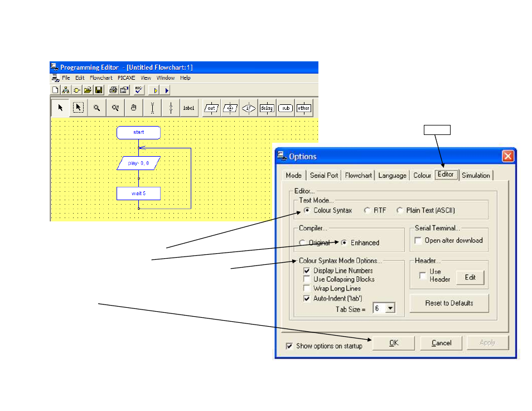Choose the dashed-box area select tool
The height and width of the screenshot is (411, 532).
coord(79,108)
